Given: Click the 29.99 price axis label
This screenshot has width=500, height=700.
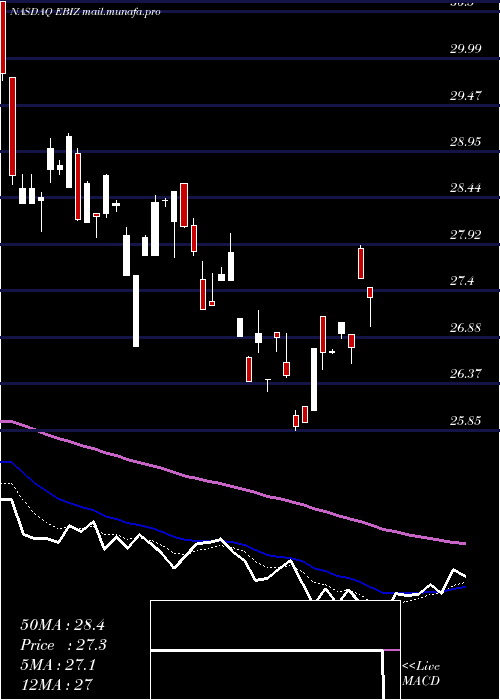Looking at the screenshot, I should click(466, 49).
